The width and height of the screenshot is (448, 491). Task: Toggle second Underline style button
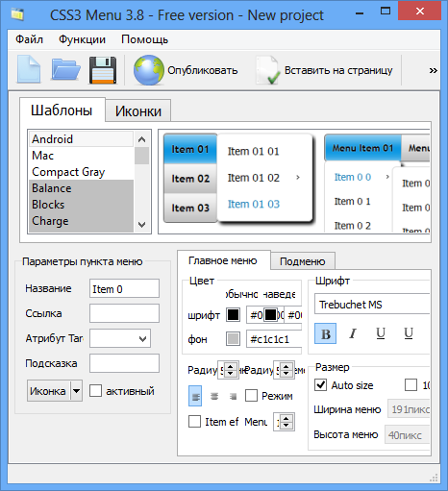coord(409,333)
